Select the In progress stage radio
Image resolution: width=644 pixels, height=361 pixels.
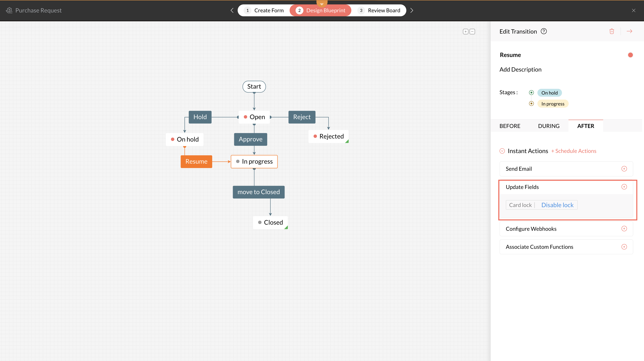click(x=531, y=104)
